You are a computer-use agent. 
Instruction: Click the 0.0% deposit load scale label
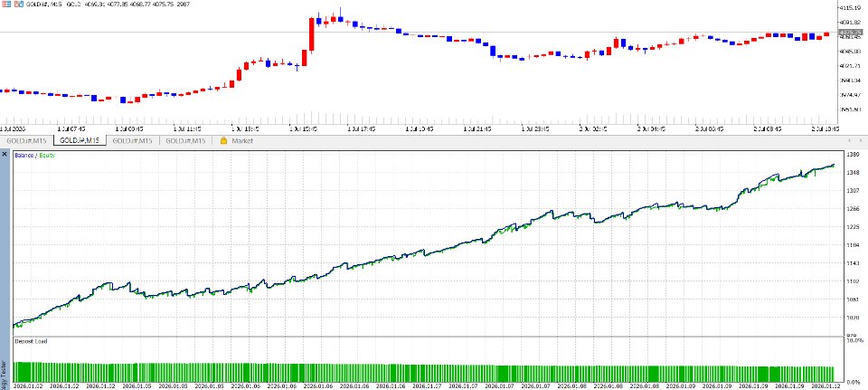coord(854,383)
